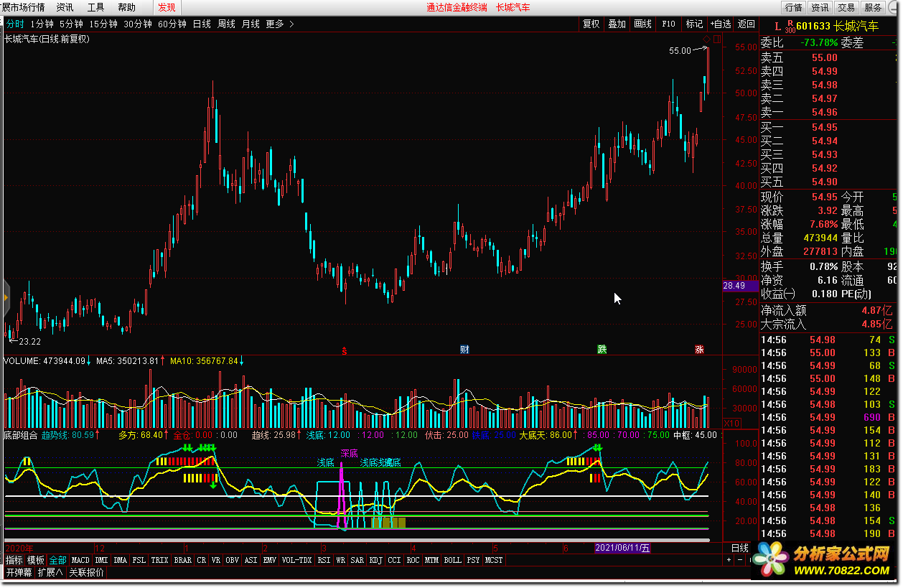Image resolution: width=903 pixels, height=588 pixels.
Task: Open the F10 company info
Action: point(669,24)
